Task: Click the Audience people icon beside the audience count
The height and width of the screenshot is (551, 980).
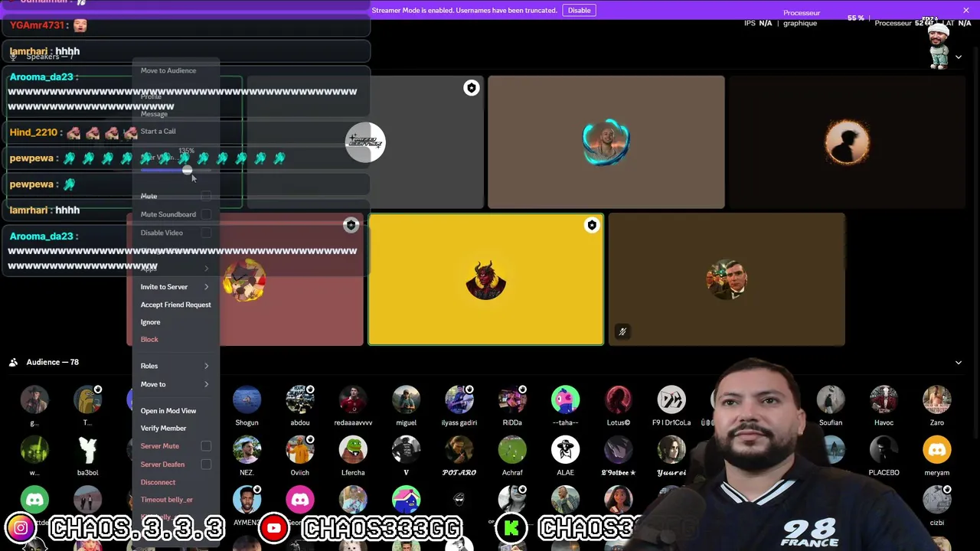Action: click(x=13, y=362)
